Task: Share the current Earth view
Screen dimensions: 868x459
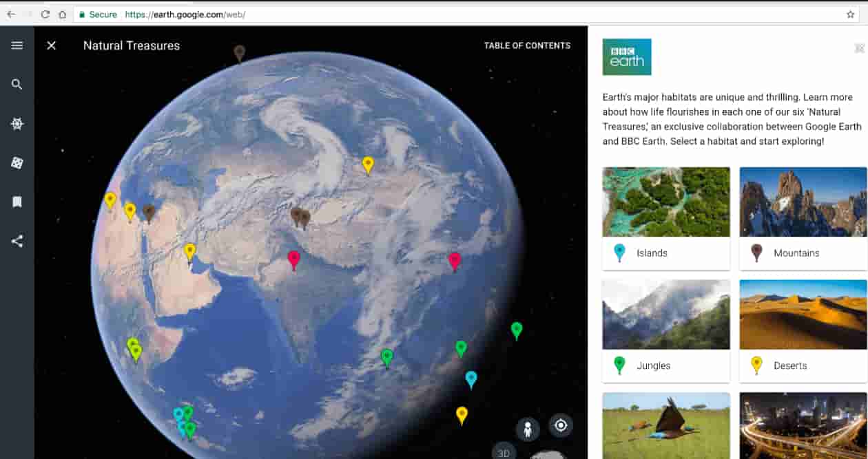Action: [17, 241]
